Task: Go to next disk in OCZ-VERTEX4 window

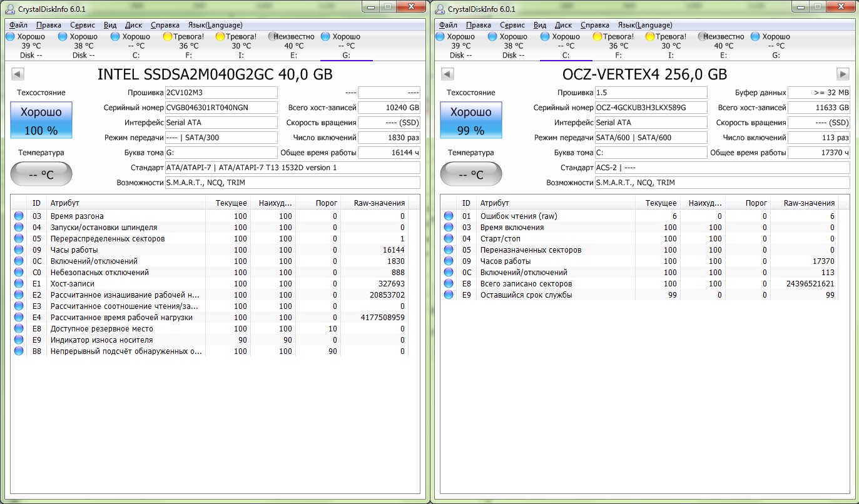Action: coord(843,74)
